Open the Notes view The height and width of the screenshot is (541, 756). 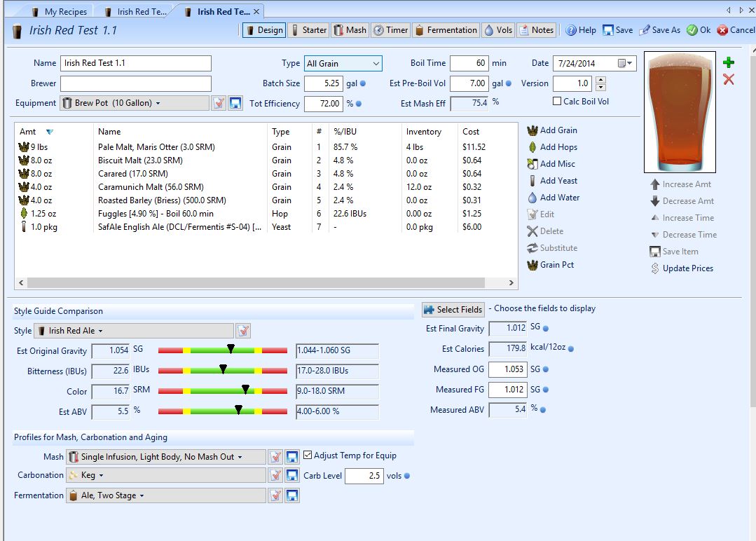click(x=537, y=30)
